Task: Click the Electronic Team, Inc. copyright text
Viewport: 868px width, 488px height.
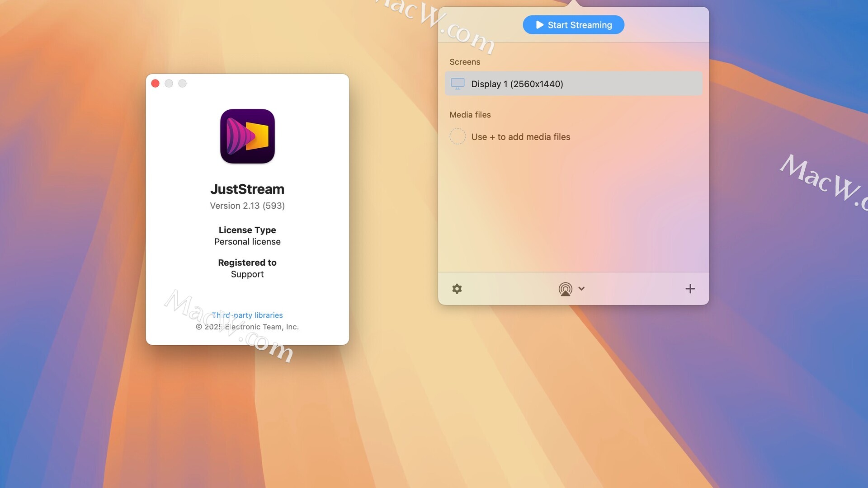Action: coord(247,327)
